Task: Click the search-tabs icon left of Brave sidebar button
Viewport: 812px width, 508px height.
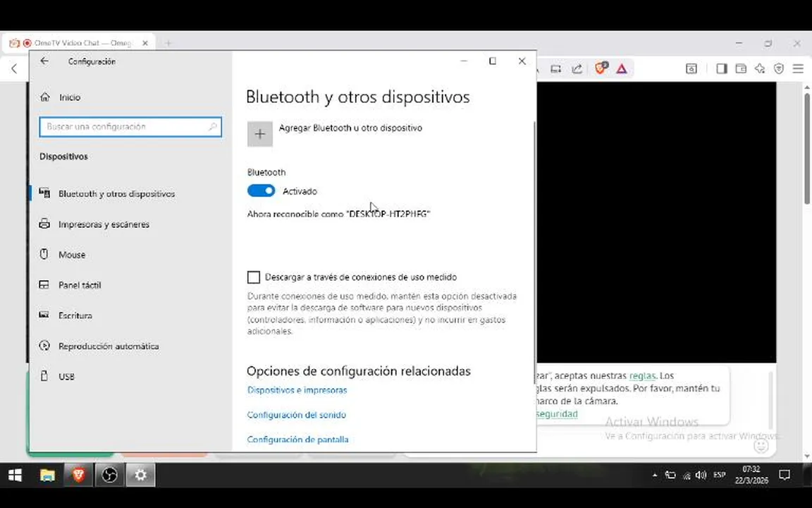Action: pos(691,68)
